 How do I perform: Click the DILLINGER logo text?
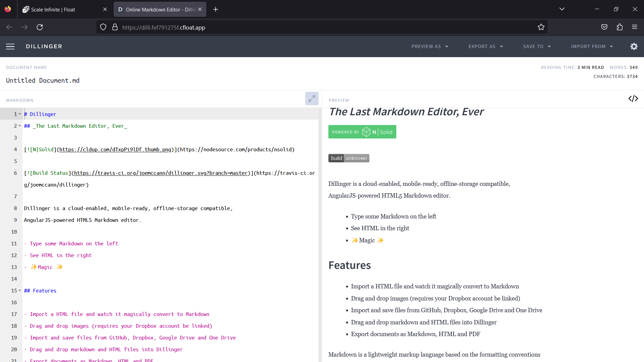click(44, 46)
